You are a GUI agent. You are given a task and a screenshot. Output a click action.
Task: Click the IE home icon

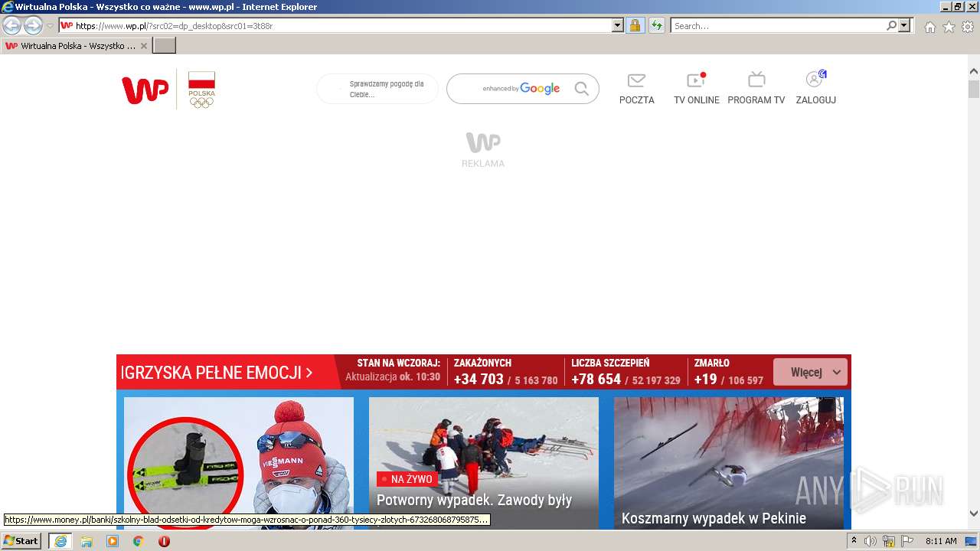click(x=929, y=27)
